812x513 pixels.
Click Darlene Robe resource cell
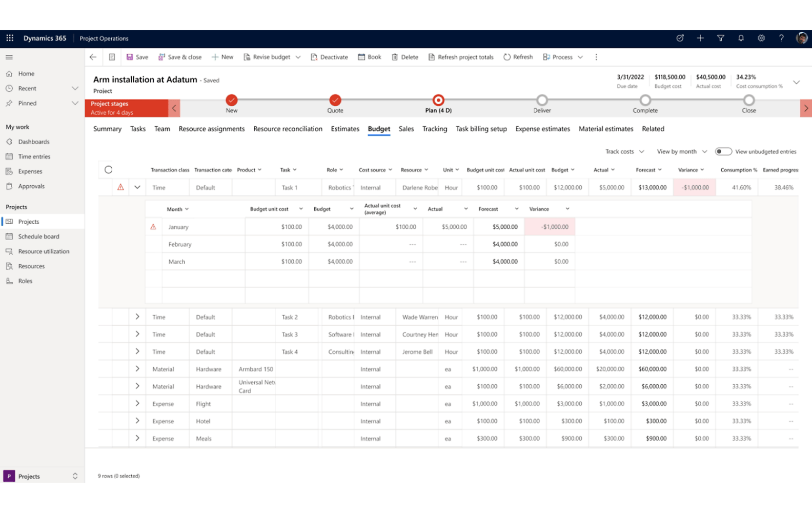(x=417, y=187)
